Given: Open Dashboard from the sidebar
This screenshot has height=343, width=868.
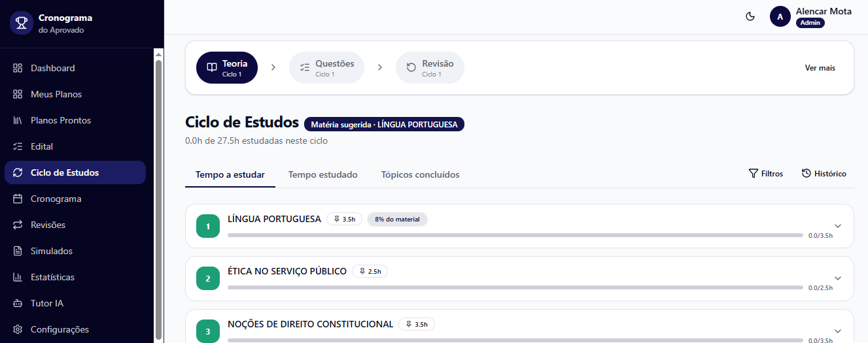Looking at the screenshot, I should pos(75,68).
